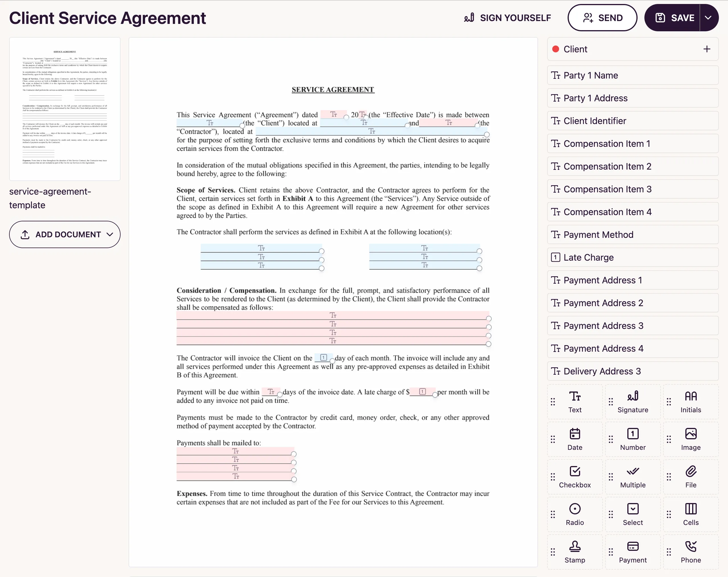Select the Multiple choice field tool
Screen dimensions: 728x577
[x=633, y=477]
